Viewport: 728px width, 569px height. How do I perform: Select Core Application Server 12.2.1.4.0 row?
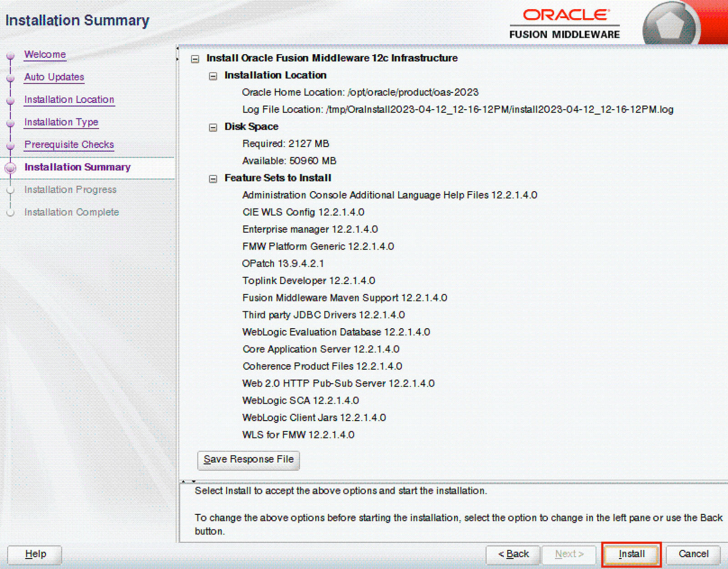point(321,349)
